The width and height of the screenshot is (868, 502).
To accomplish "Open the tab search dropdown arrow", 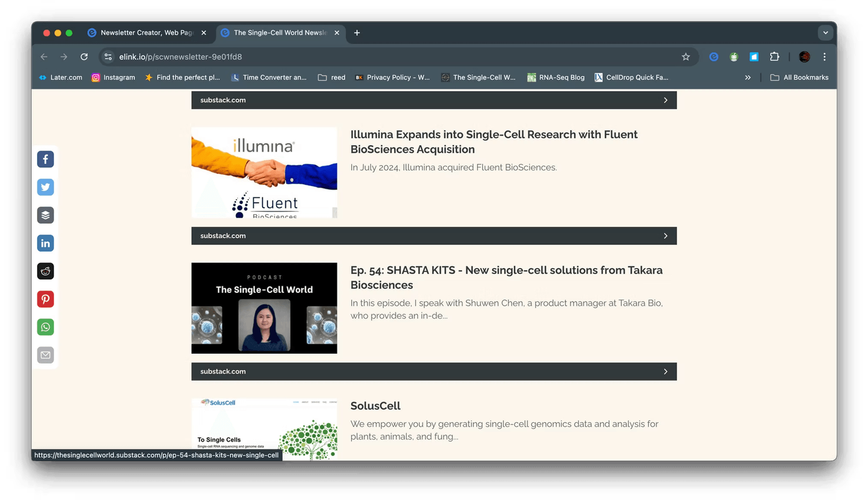I will [x=826, y=33].
